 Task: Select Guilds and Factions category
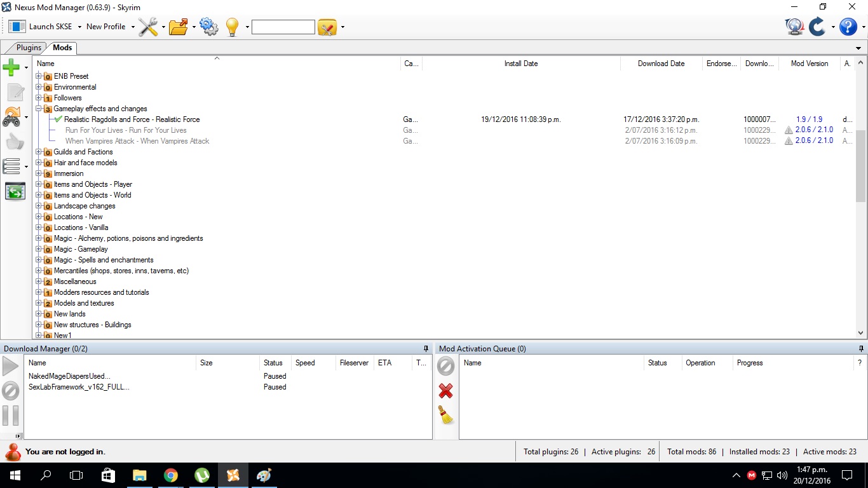(x=83, y=152)
